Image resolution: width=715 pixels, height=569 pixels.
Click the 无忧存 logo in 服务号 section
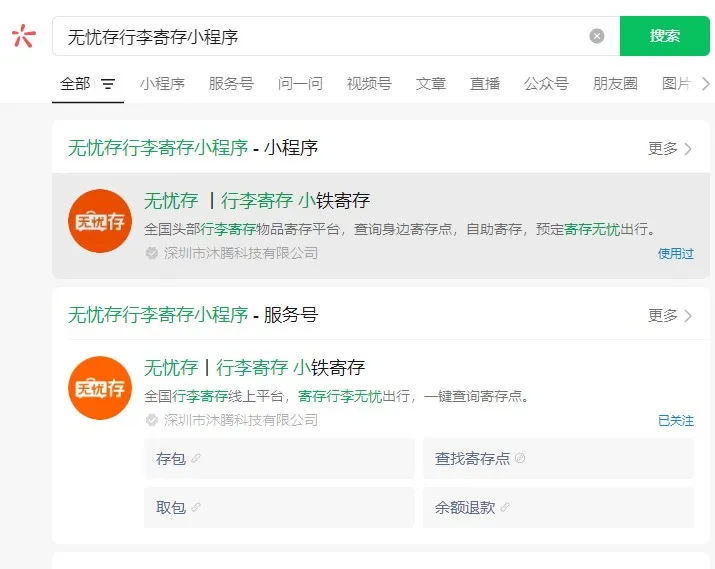tap(100, 388)
